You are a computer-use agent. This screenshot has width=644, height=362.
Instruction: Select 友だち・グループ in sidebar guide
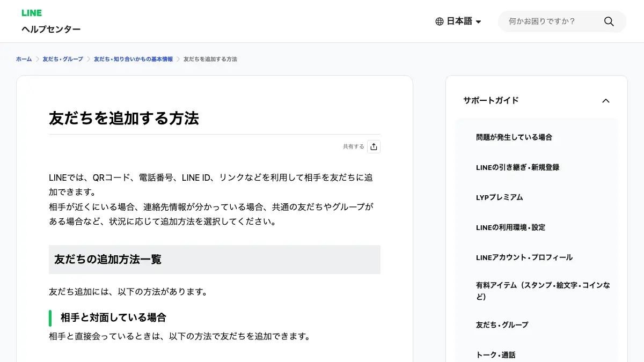pyautogui.click(x=502, y=325)
